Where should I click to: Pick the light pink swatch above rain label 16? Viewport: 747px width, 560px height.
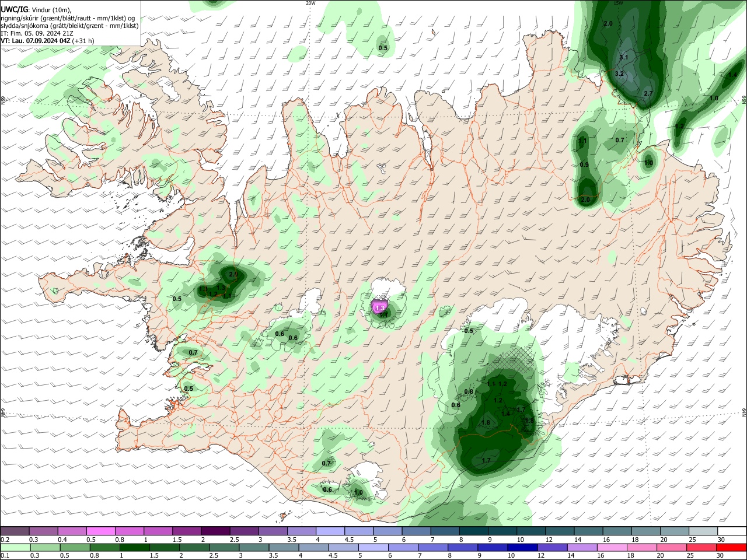[x=611, y=547]
